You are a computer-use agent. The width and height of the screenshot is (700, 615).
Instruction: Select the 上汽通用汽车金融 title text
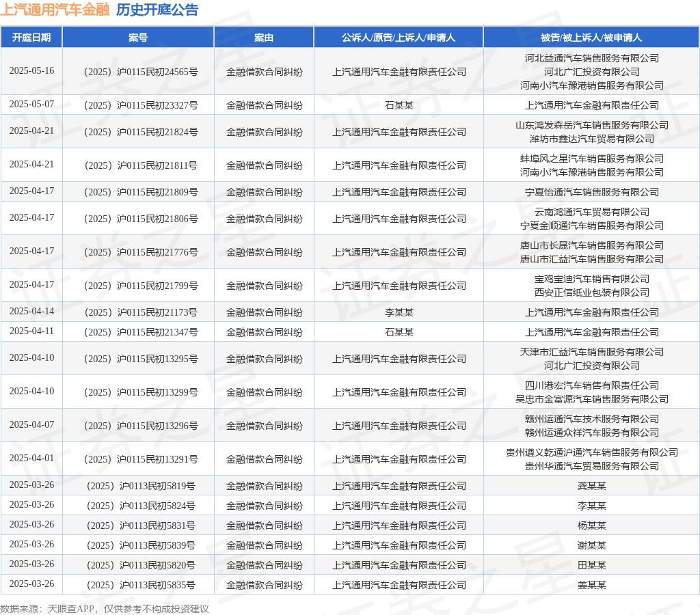point(55,10)
